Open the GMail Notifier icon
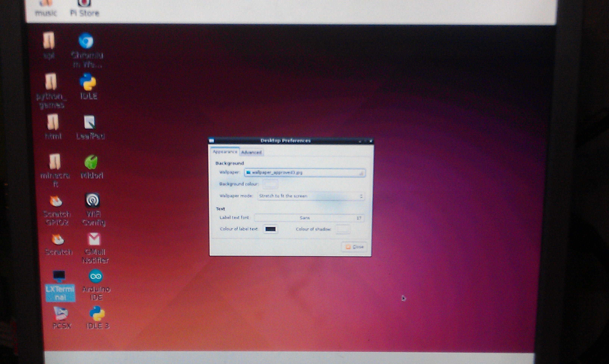609x364 pixels. point(94,239)
